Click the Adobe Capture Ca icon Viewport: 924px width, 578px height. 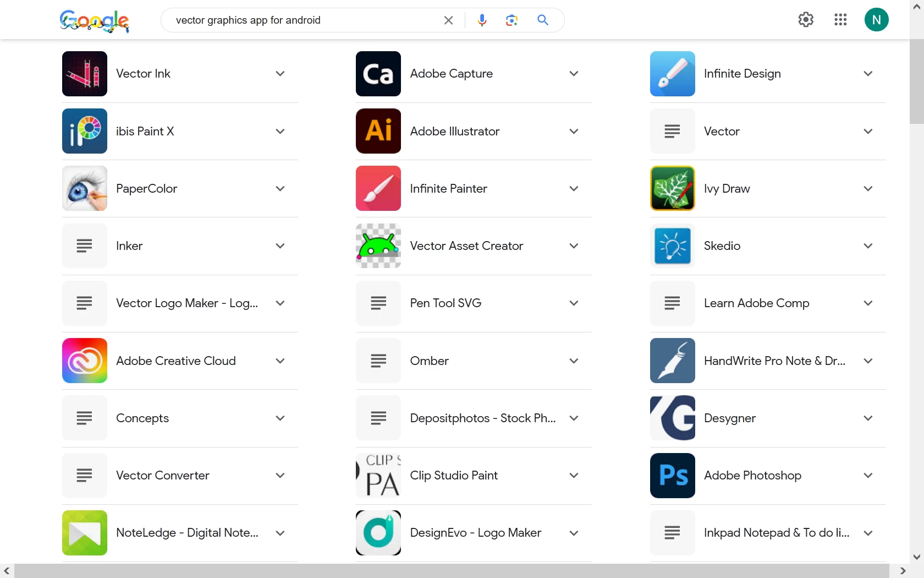(378, 74)
